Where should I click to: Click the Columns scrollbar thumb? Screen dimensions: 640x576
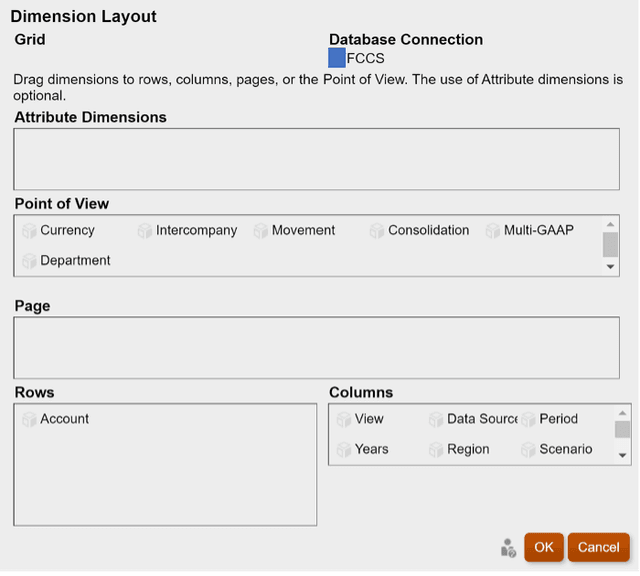622,429
